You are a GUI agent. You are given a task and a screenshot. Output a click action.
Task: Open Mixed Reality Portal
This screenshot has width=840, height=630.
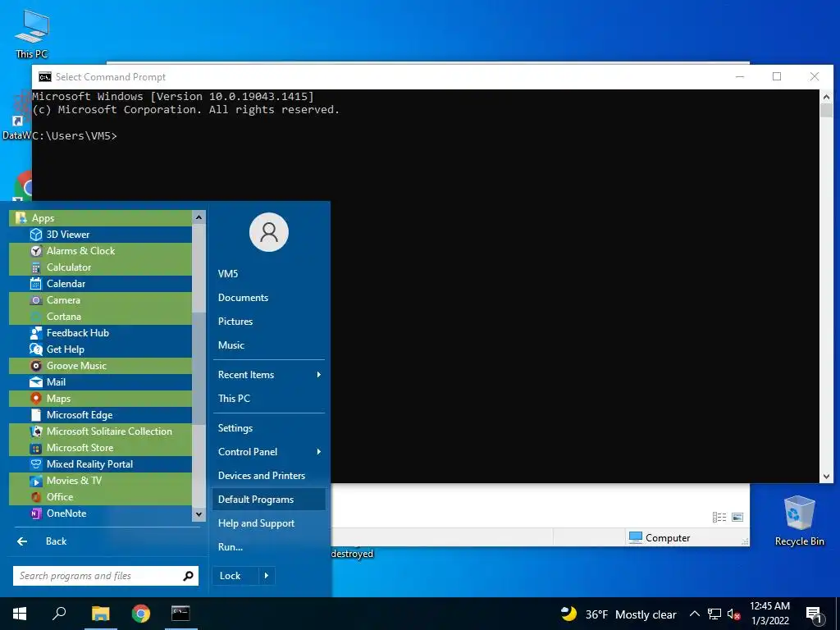click(x=100, y=464)
